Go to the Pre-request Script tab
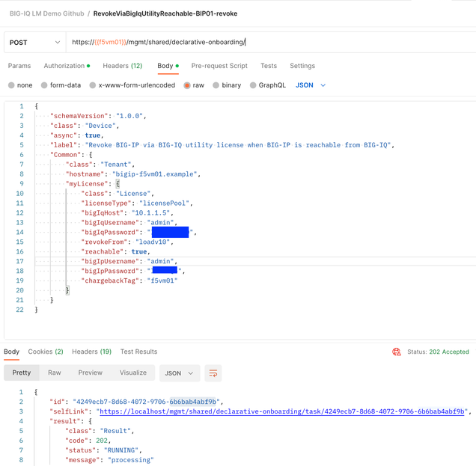 pos(219,66)
